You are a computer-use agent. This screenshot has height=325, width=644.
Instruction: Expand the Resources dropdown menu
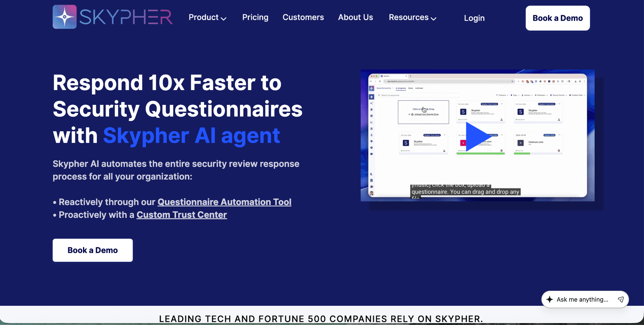tap(413, 18)
